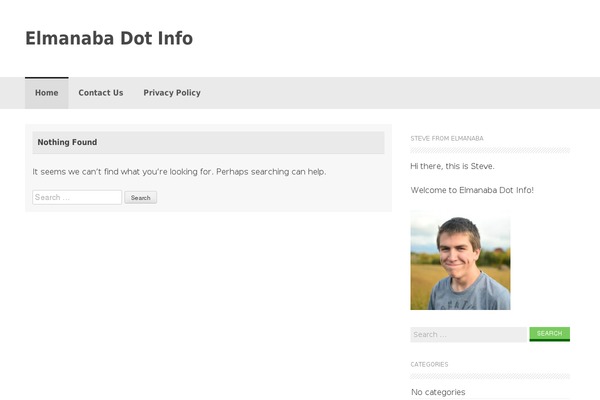This screenshot has width=600, height=400.
Task: Focus the sidebar search input field
Action: [x=469, y=335]
